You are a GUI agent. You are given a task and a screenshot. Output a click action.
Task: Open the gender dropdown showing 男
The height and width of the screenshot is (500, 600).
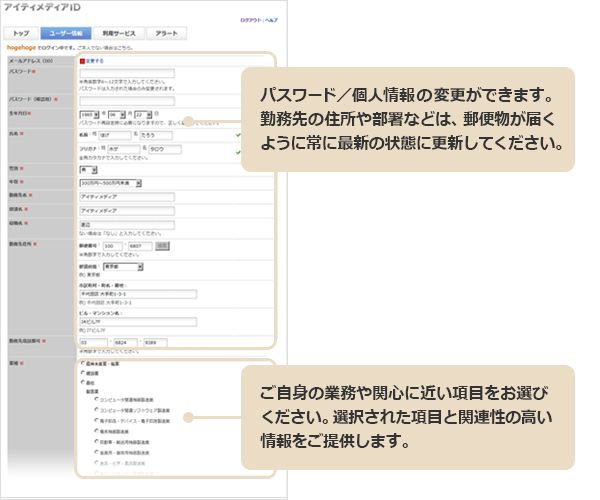[88, 169]
